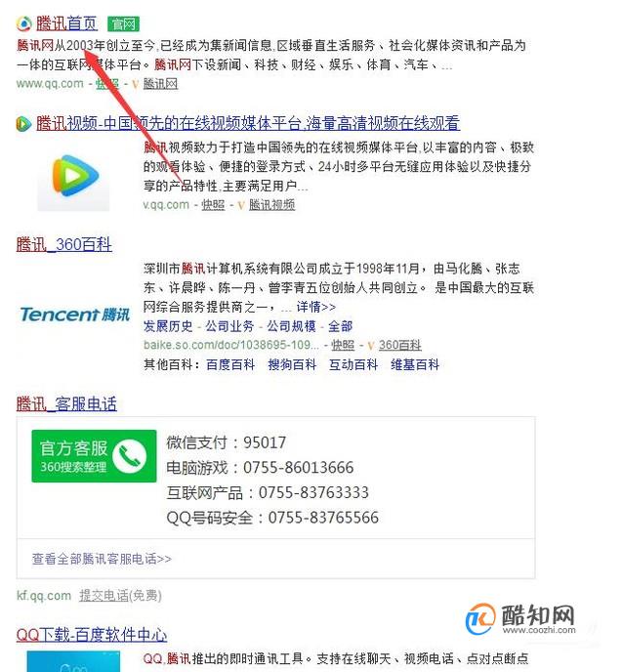Expand 查看全部腾讯客服电话>> list

click(x=102, y=559)
